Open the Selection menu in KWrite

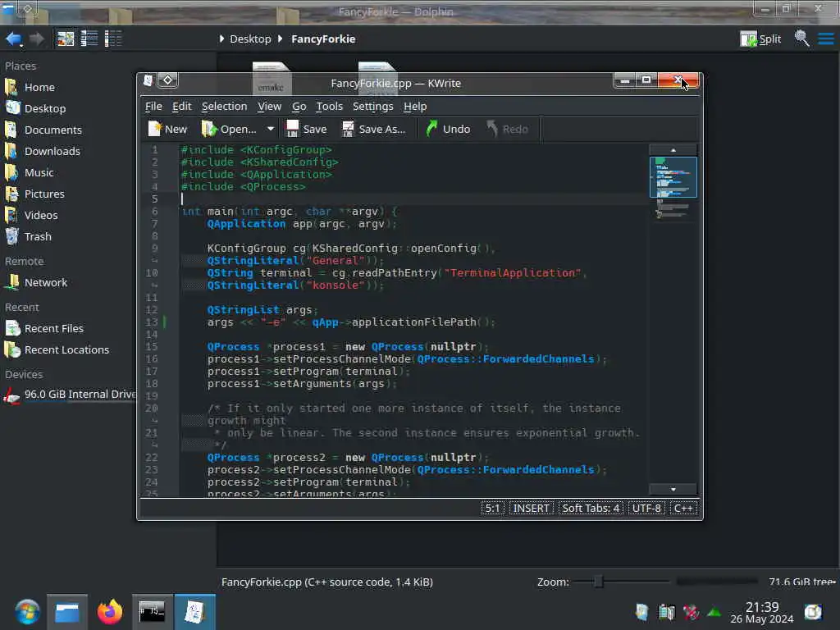tap(225, 106)
